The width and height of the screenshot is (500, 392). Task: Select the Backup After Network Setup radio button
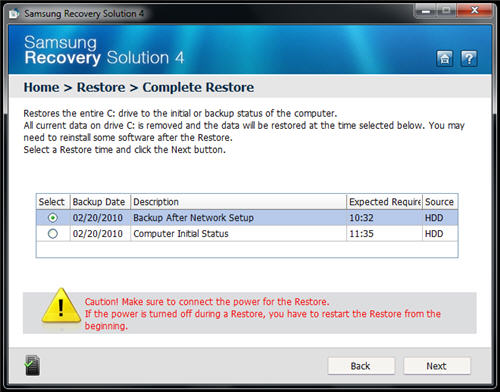pos(53,218)
